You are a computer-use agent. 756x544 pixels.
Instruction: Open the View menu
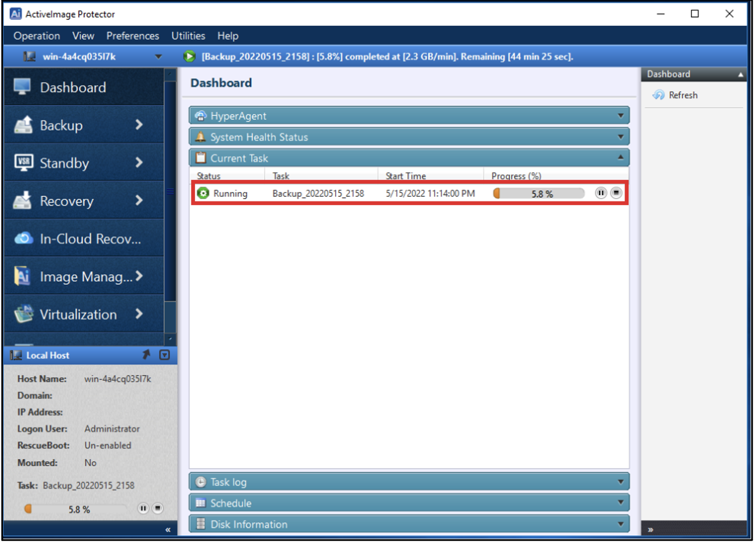click(83, 36)
